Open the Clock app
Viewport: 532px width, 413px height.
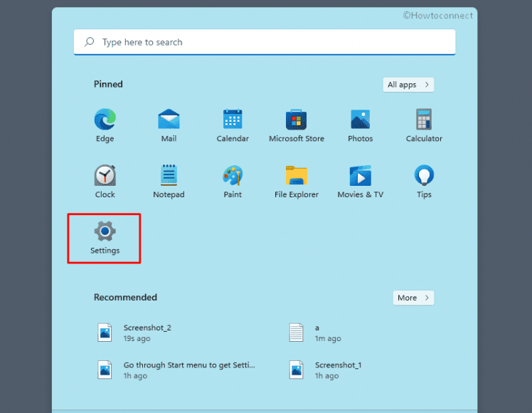click(x=105, y=181)
